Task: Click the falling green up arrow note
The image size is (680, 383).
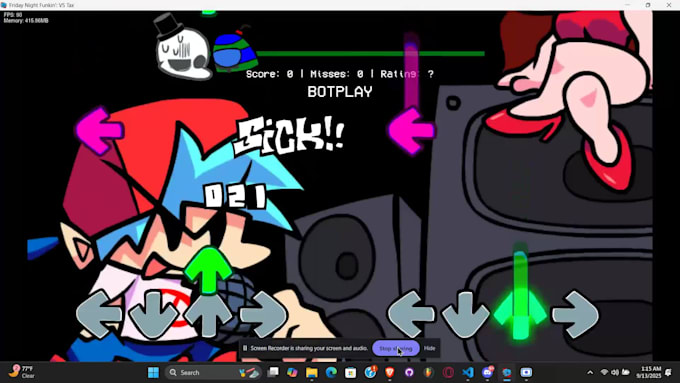Action: (209, 270)
